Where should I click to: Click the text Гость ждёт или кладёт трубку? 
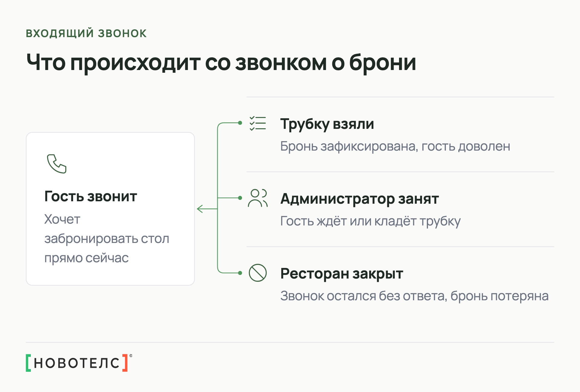pos(370,221)
